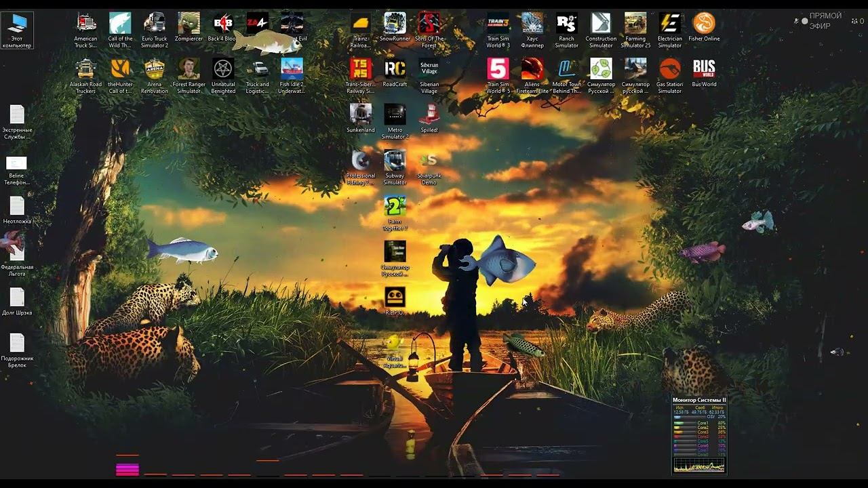Open the Этот компьютер desktop icon
Viewport: 868px width, 488px height.
click(17, 30)
